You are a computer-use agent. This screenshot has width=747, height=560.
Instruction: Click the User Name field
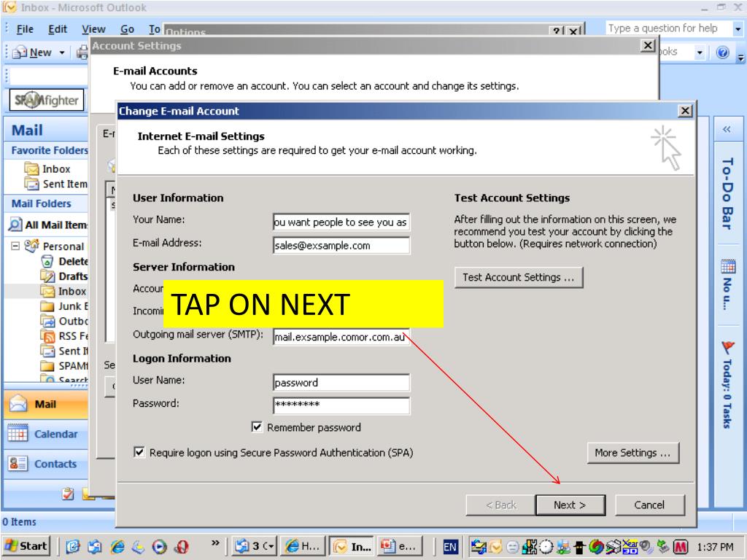click(341, 382)
